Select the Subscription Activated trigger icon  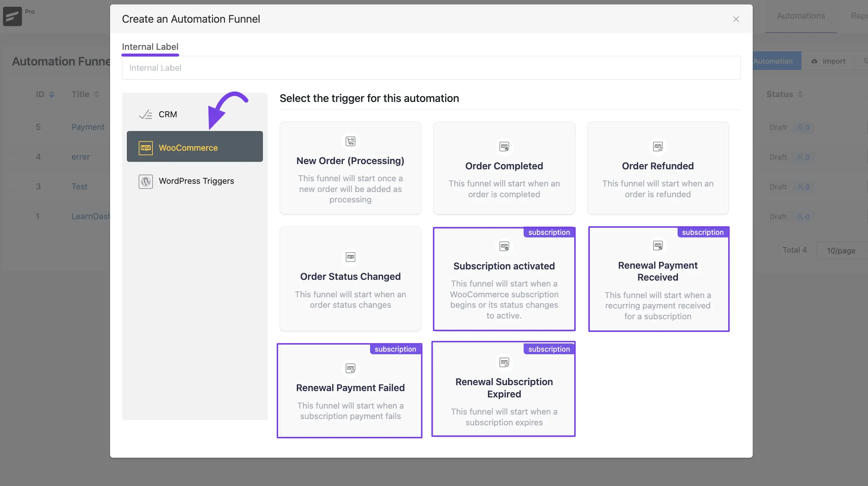coord(504,246)
